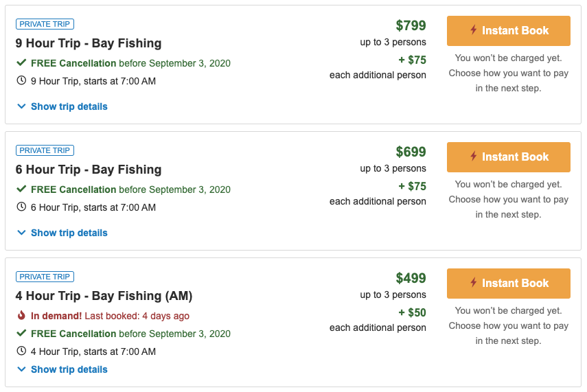
Task: Click the clock icon beside 9 Hour Trip start time
Action: [21, 80]
